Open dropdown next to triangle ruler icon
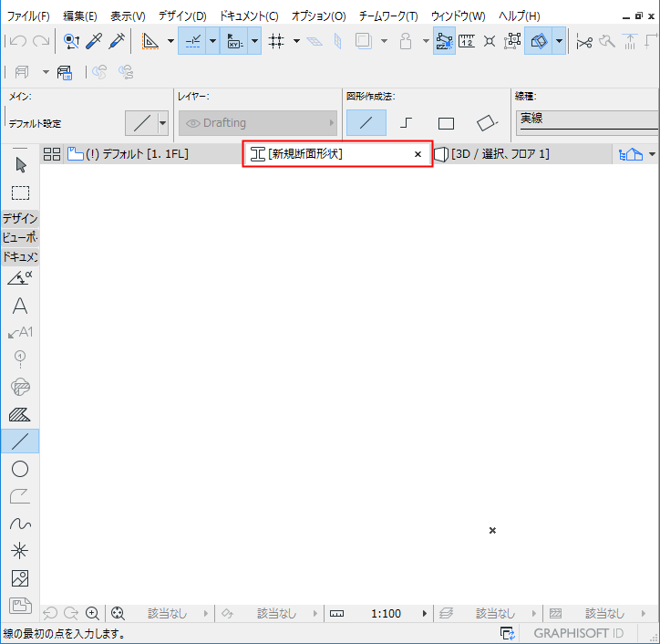 170,41
